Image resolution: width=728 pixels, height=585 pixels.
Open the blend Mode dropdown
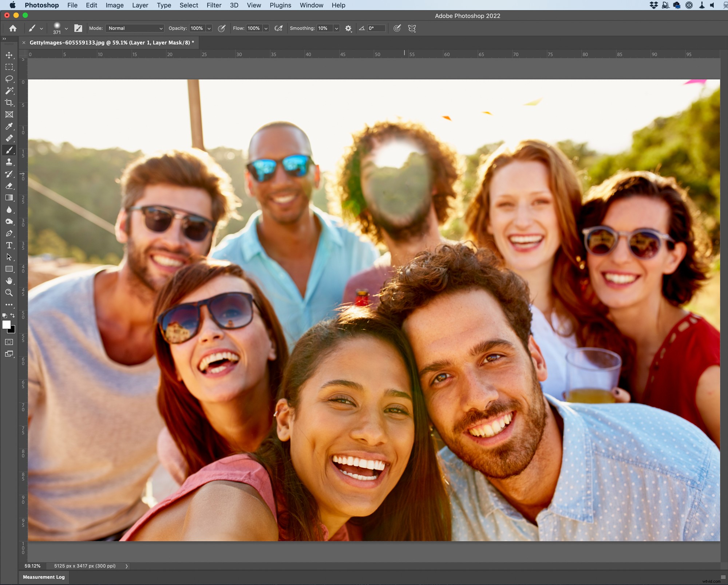click(x=135, y=28)
